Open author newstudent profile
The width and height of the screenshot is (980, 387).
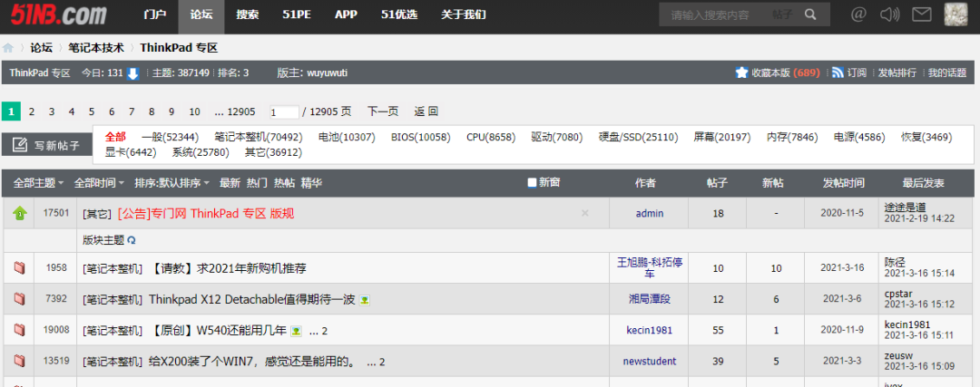pyautogui.click(x=650, y=361)
